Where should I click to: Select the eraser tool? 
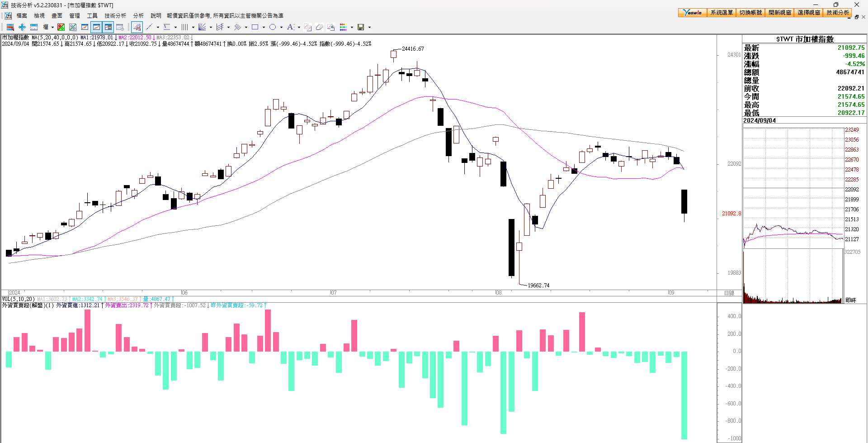point(319,27)
